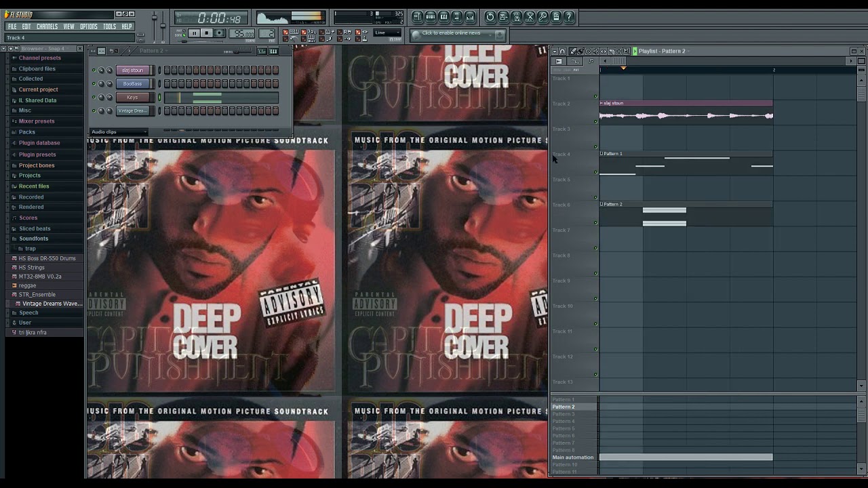Select the BooBass channel selector LED

click(159, 83)
